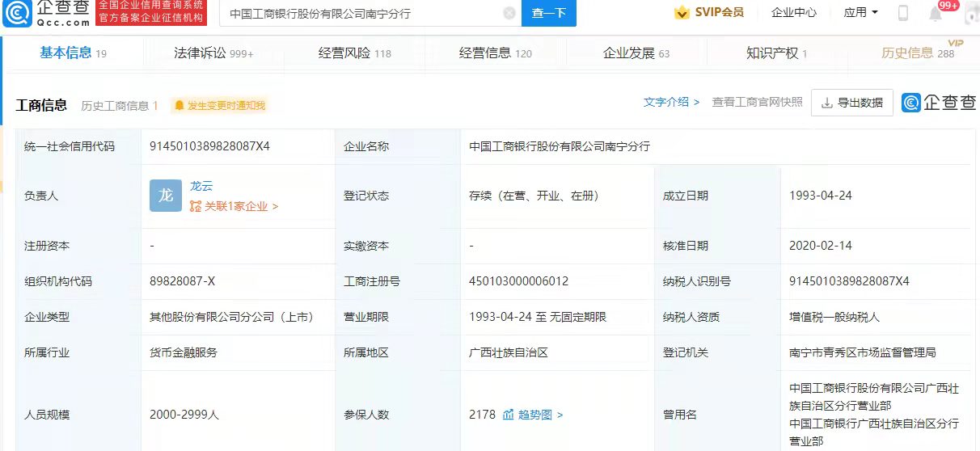Click the SVIP crown icon
980x451 pixels.
click(x=682, y=13)
